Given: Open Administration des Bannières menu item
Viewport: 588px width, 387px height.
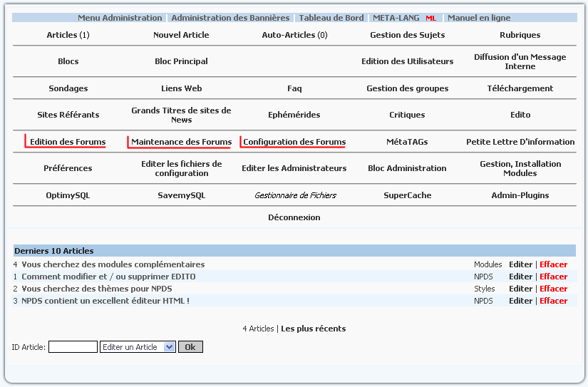Looking at the screenshot, I should (230, 18).
